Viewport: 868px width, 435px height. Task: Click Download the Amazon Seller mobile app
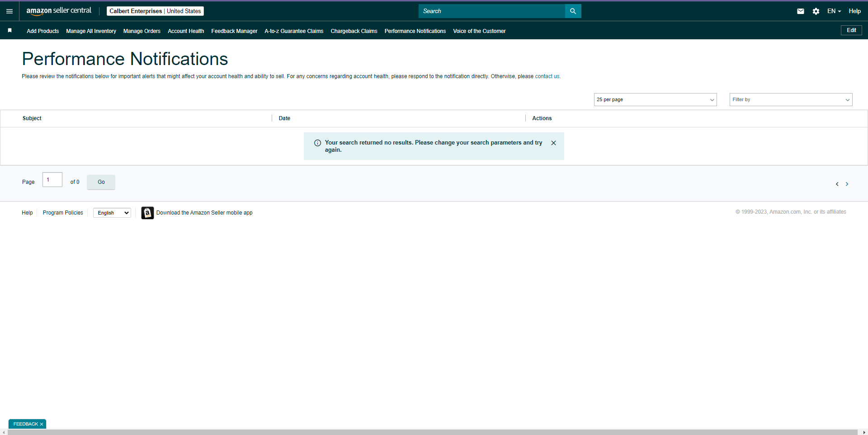coord(204,213)
